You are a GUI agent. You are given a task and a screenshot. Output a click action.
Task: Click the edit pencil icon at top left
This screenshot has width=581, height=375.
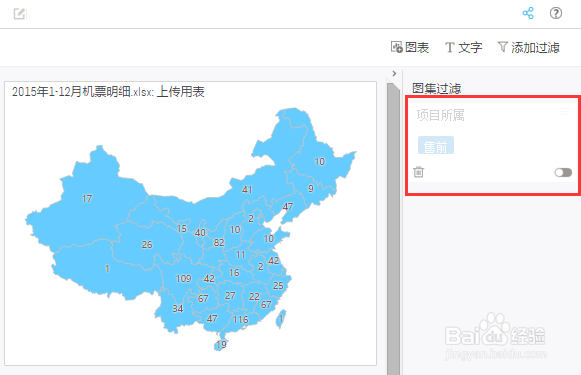[x=20, y=14]
